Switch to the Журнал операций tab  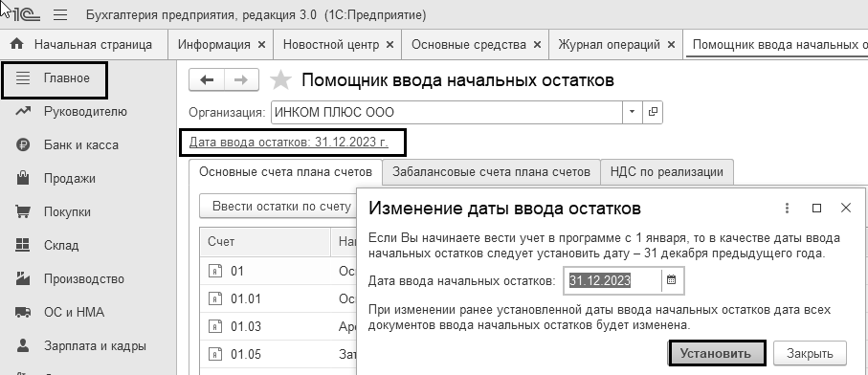[609, 45]
